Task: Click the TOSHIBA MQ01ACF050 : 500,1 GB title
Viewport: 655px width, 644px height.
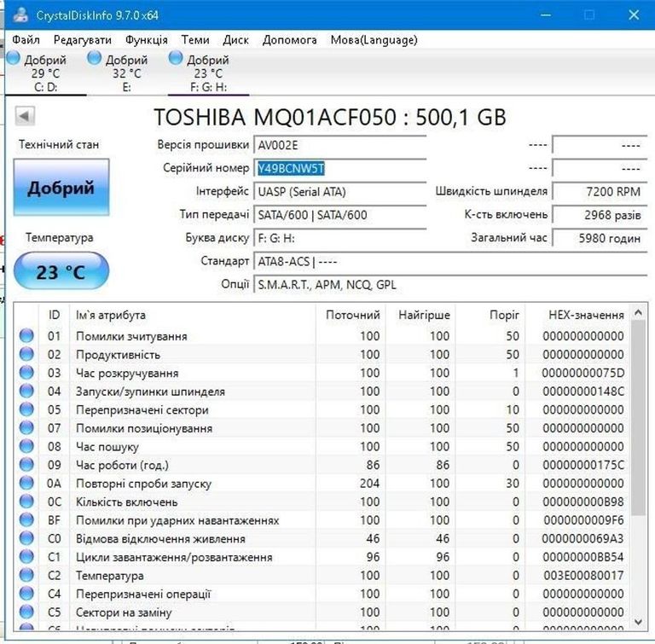Action: pos(330,117)
